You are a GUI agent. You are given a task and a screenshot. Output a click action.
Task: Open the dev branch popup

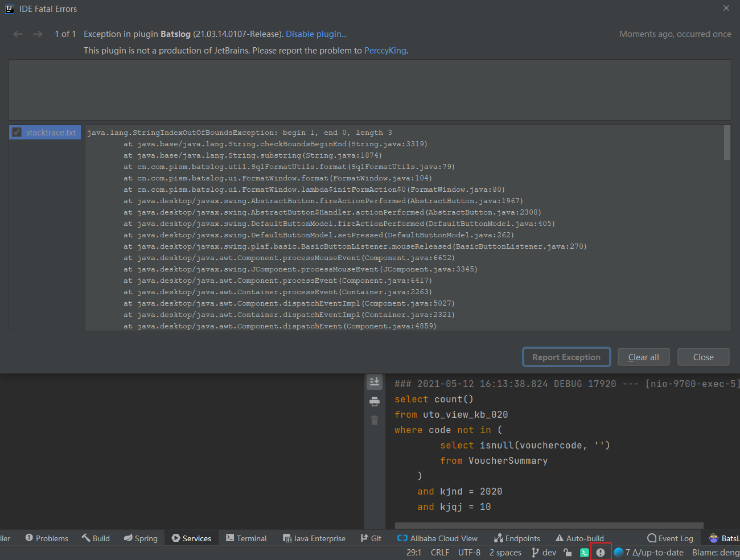[544, 552]
